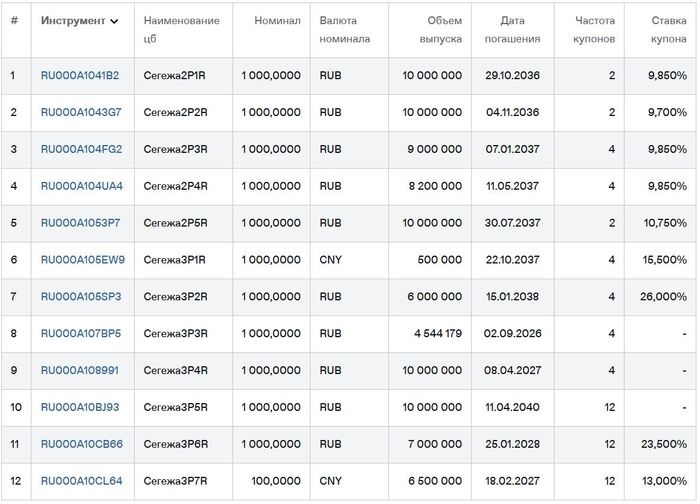This screenshot has height=504, width=700.
Task: Open instrument link RU000A1053P7
Action: pos(80,223)
